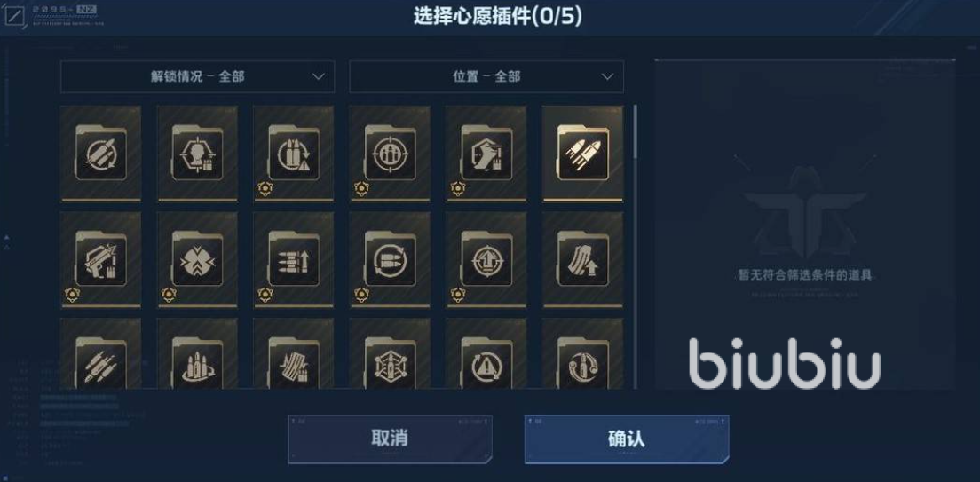Choose the head target hexagon plugin
Image resolution: width=980 pixels, height=482 pixels.
[197, 154]
